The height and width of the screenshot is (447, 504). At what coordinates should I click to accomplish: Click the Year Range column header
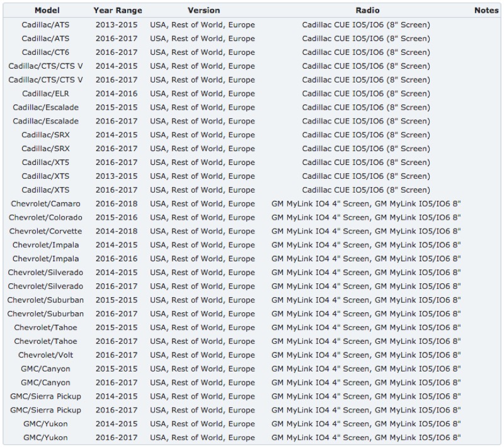pyautogui.click(x=118, y=11)
